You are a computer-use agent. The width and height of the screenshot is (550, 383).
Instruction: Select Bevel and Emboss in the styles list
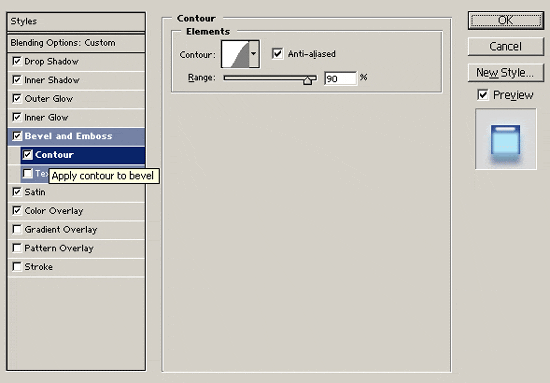(x=76, y=136)
